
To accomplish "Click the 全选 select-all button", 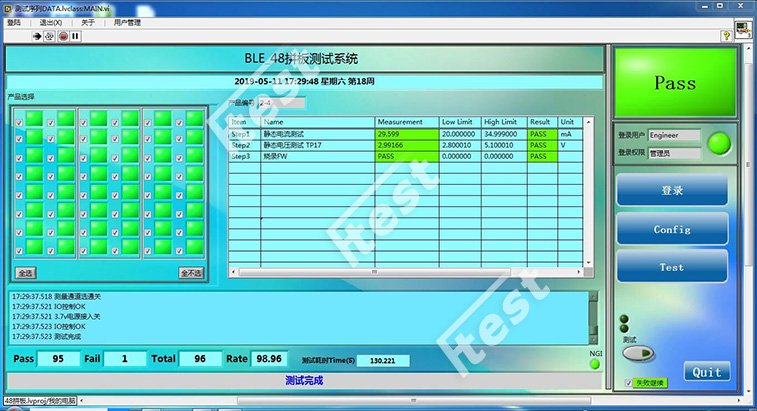I will click(x=26, y=272).
